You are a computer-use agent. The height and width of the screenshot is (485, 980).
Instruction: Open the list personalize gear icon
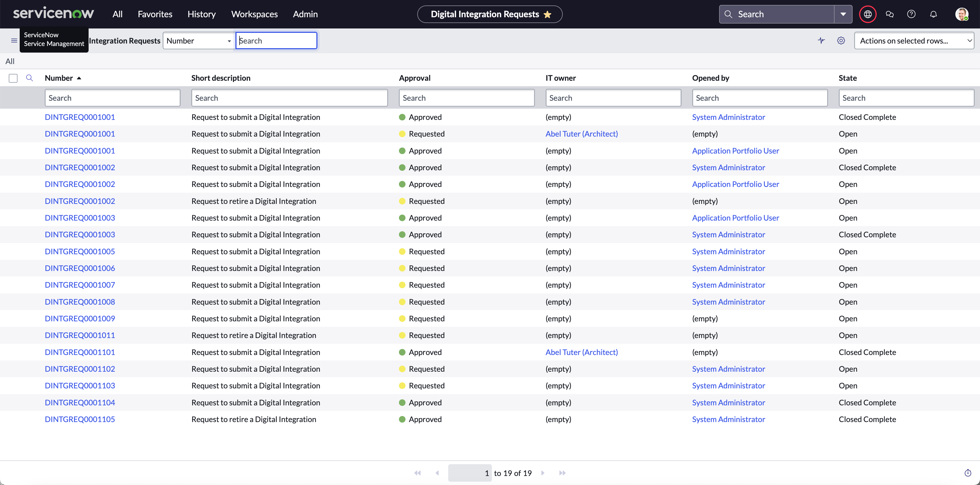[841, 41]
